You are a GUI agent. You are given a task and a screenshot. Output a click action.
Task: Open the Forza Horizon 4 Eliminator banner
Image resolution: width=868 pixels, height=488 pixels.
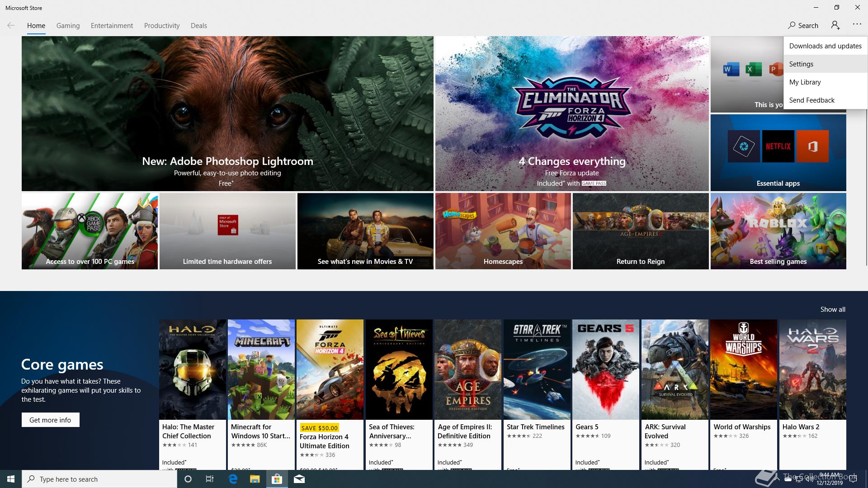coord(572,113)
